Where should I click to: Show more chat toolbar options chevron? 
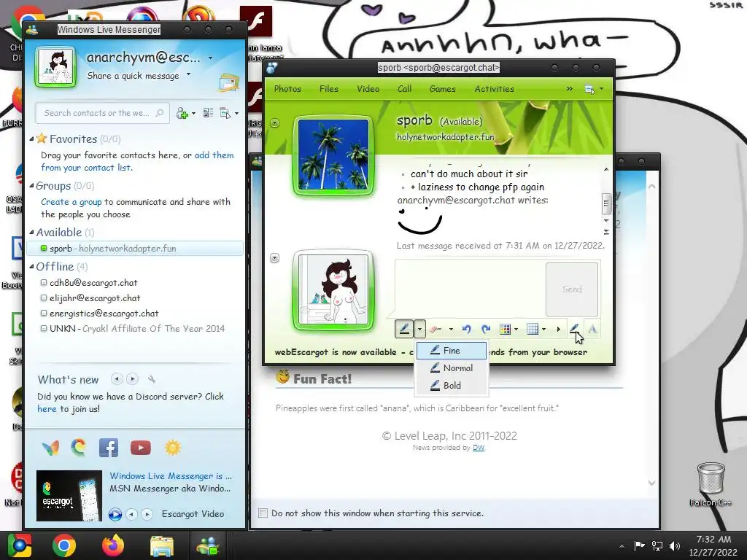(569, 88)
